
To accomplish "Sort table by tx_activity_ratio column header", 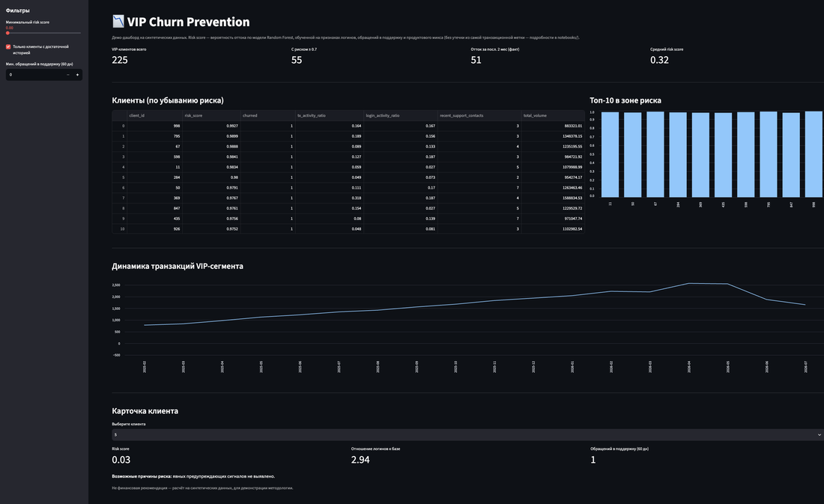I will coord(330,115).
